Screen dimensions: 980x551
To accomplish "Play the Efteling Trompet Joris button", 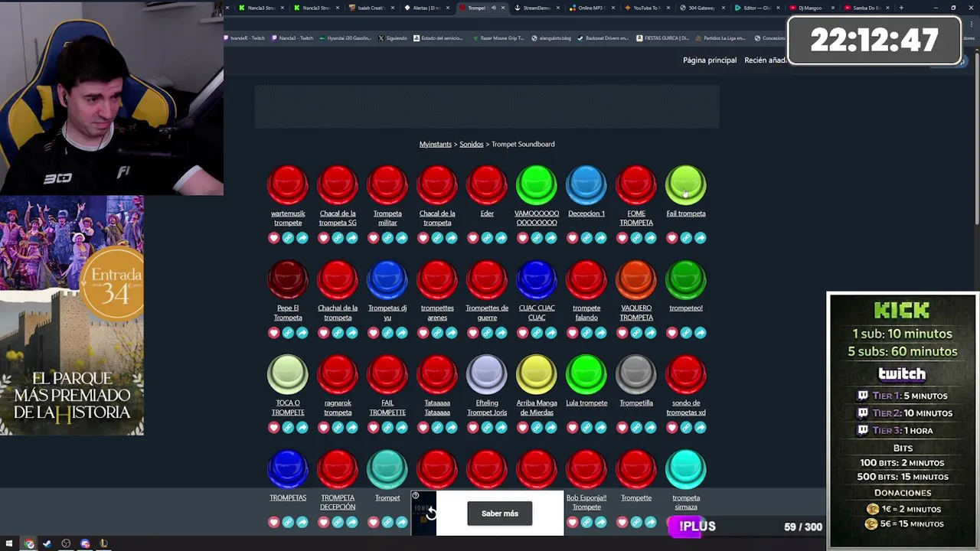I will click(487, 374).
